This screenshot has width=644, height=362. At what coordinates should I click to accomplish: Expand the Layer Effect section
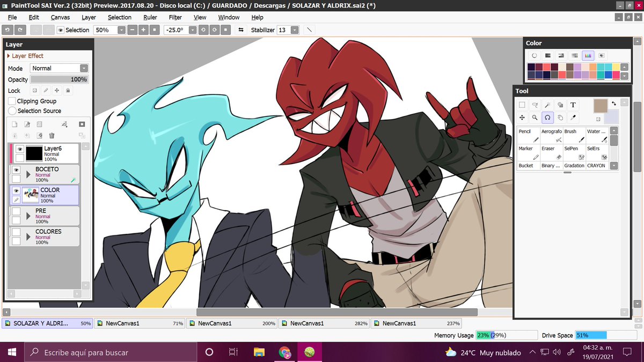25,56
